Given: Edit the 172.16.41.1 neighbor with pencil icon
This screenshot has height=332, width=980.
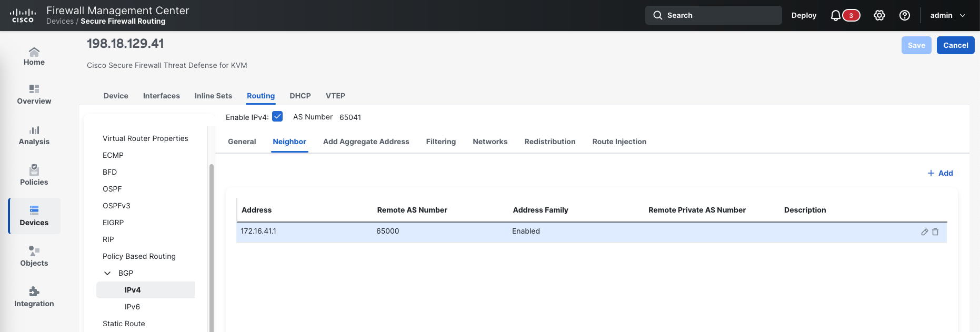Looking at the screenshot, I should coord(924,232).
